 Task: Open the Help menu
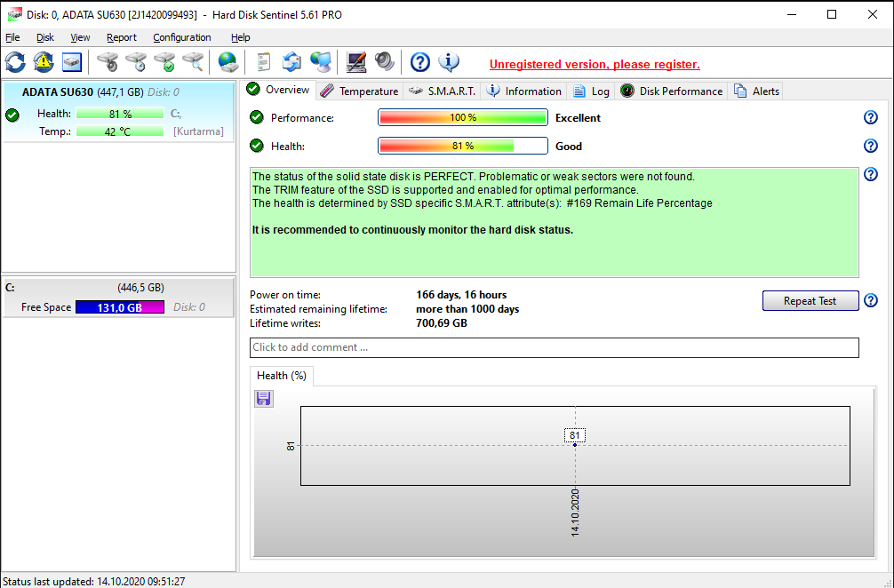(241, 37)
